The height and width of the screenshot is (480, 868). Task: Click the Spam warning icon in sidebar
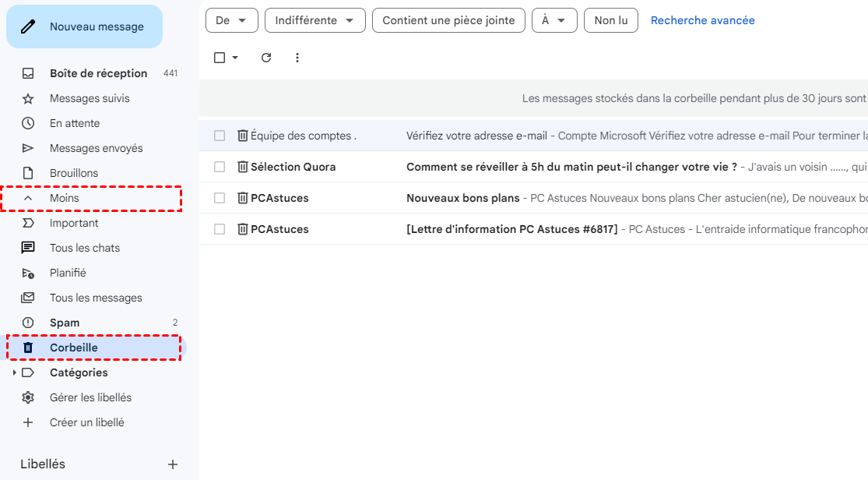(28, 323)
